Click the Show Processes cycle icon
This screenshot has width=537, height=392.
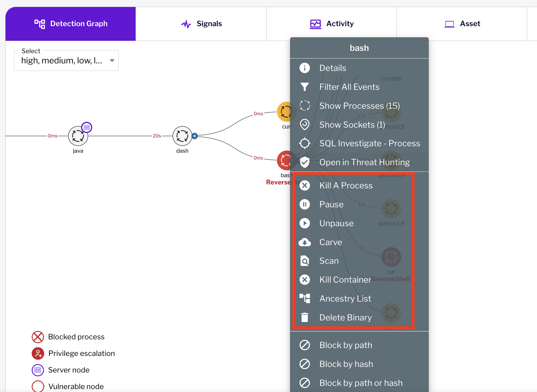pos(305,106)
